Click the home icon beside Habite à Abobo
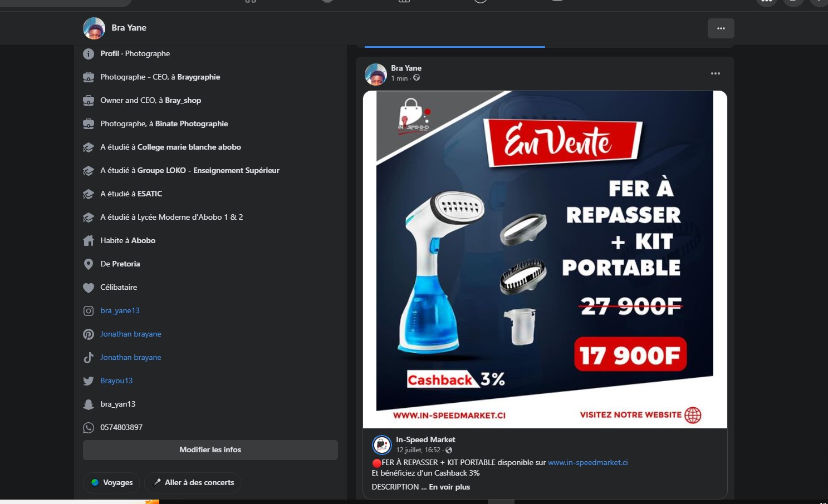 coord(89,241)
